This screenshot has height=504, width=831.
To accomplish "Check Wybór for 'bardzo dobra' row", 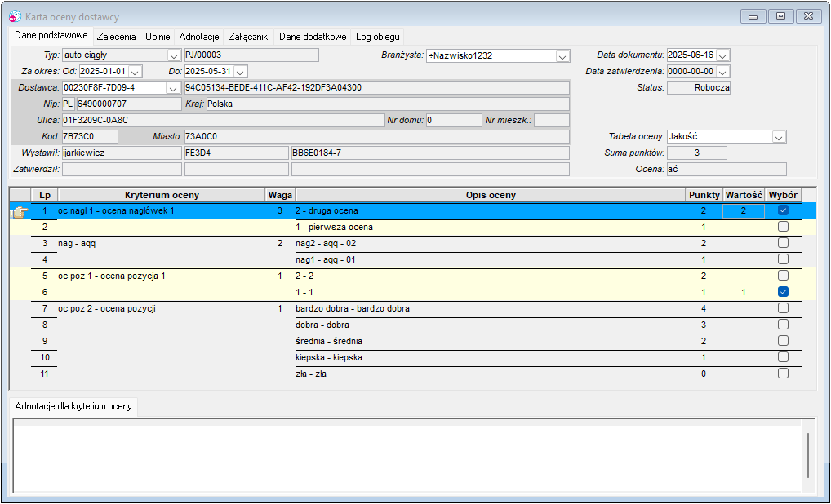I will click(x=783, y=308).
